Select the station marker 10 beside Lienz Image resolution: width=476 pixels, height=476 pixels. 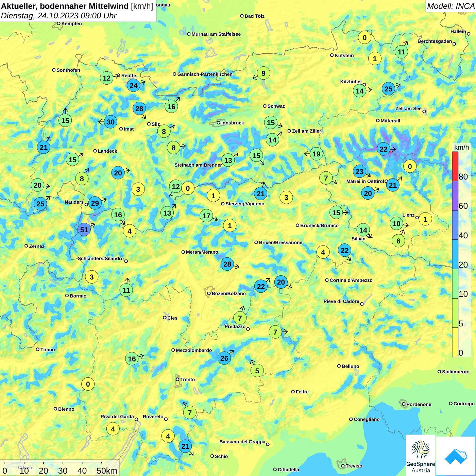(396, 223)
